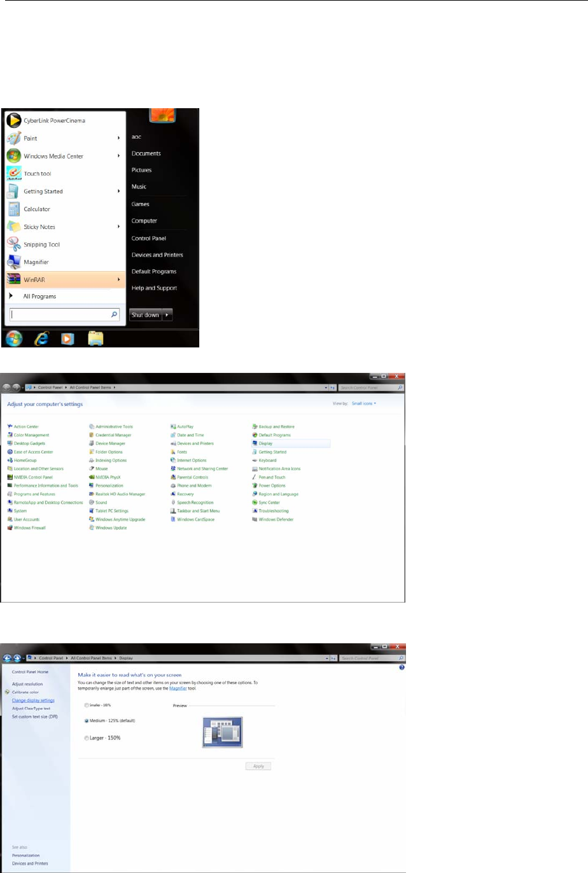Click the Start menu search box
Image resolution: width=588 pixels, height=873 pixels.
tap(65, 314)
